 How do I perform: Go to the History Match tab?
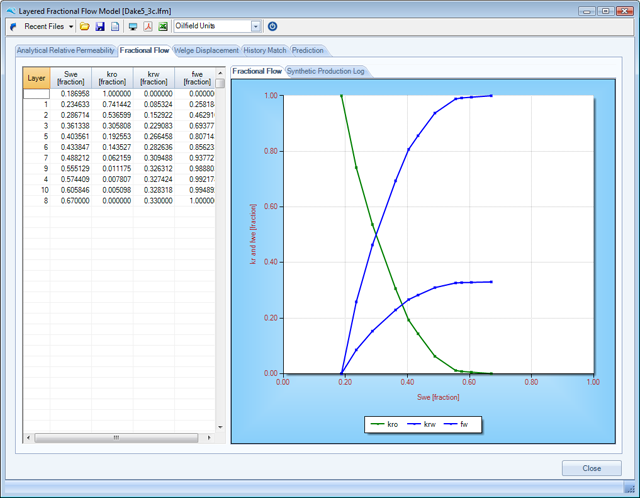click(x=265, y=50)
